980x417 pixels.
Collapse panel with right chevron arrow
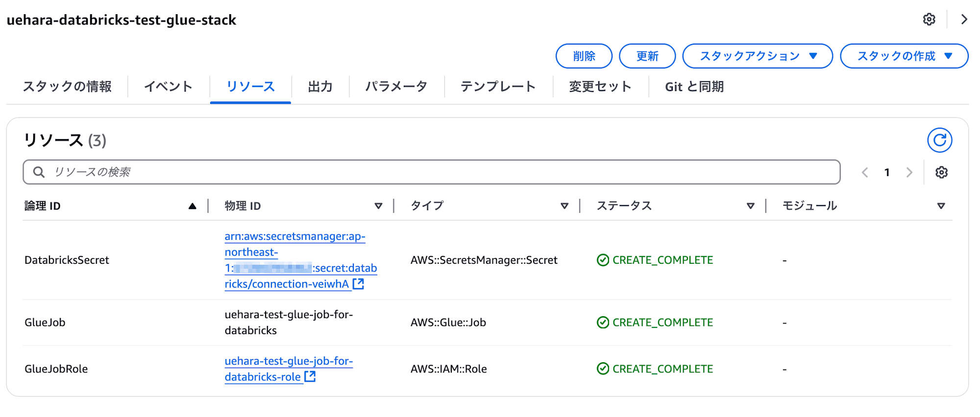964,20
